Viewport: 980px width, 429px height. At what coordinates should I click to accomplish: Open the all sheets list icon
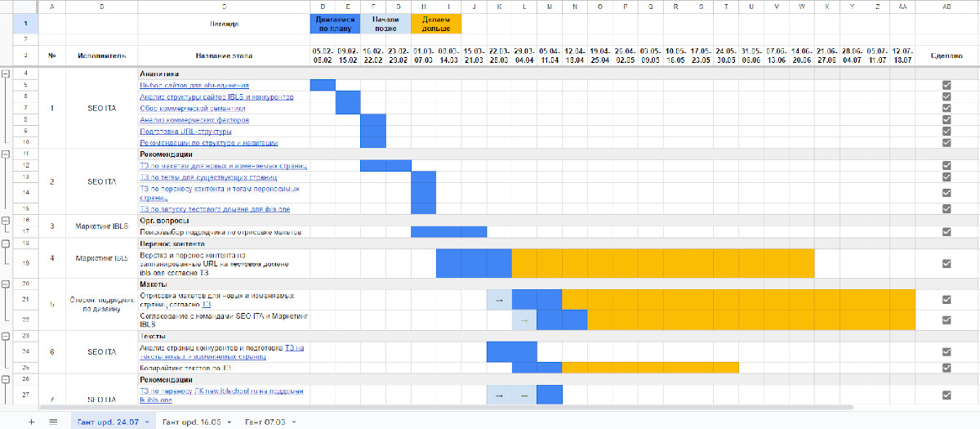pyautogui.click(x=53, y=422)
